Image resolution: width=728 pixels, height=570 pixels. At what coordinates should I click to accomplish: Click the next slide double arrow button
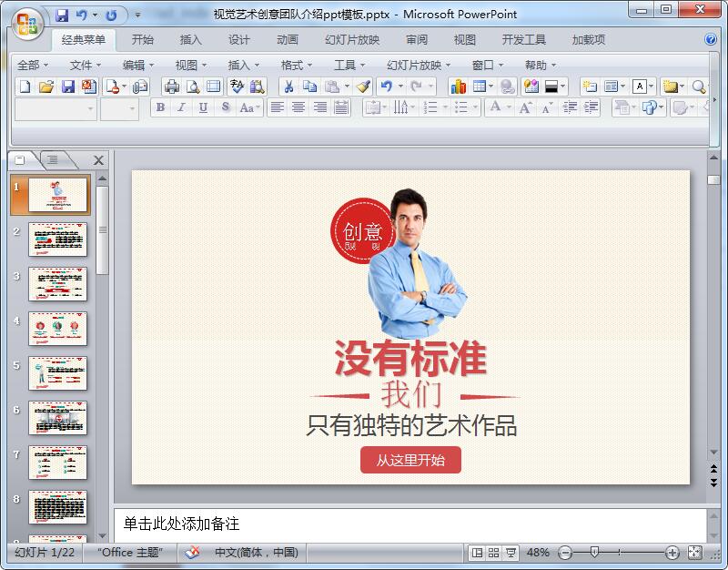[x=713, y=483]
